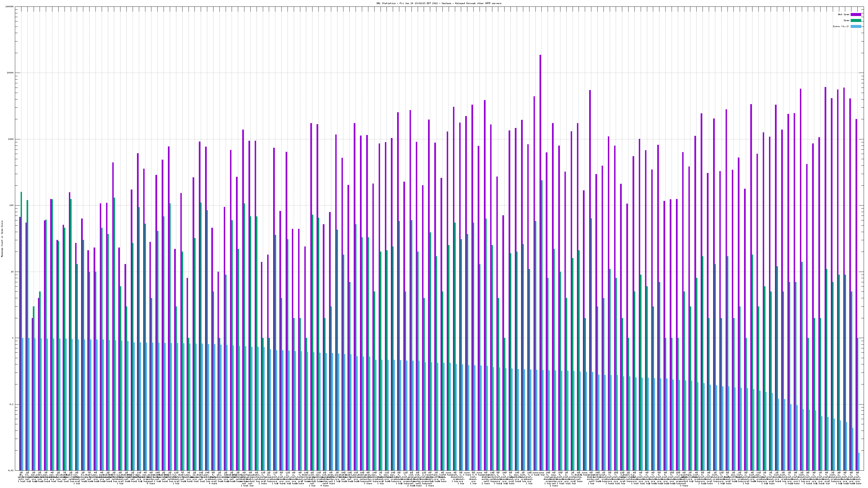The image size is (868, 488).
Task: Click the shortest blue Score bar at far right
Action: [859, 461]
